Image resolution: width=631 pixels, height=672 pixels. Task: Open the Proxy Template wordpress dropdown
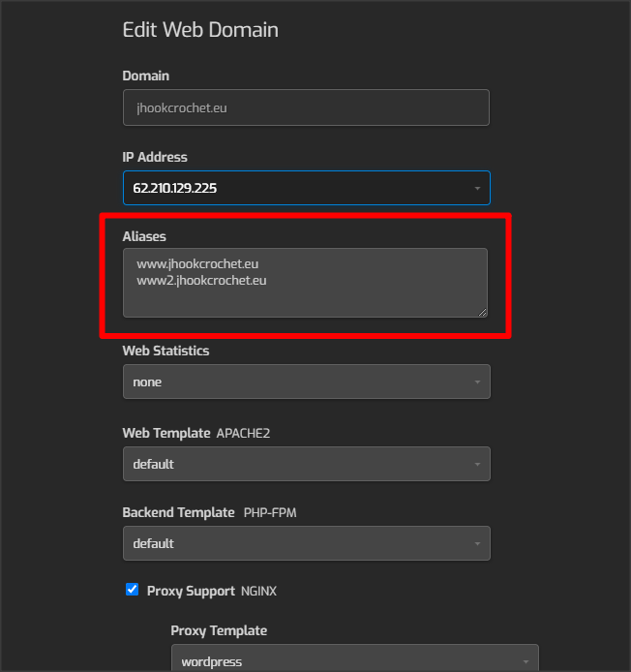355,657
